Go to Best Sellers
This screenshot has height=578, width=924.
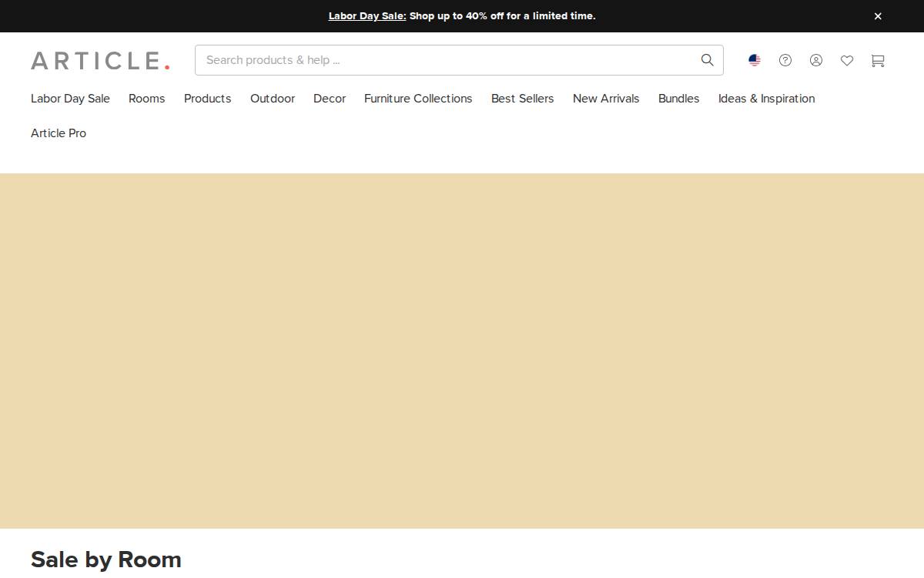pyautogui.click(x=523, y=99)
